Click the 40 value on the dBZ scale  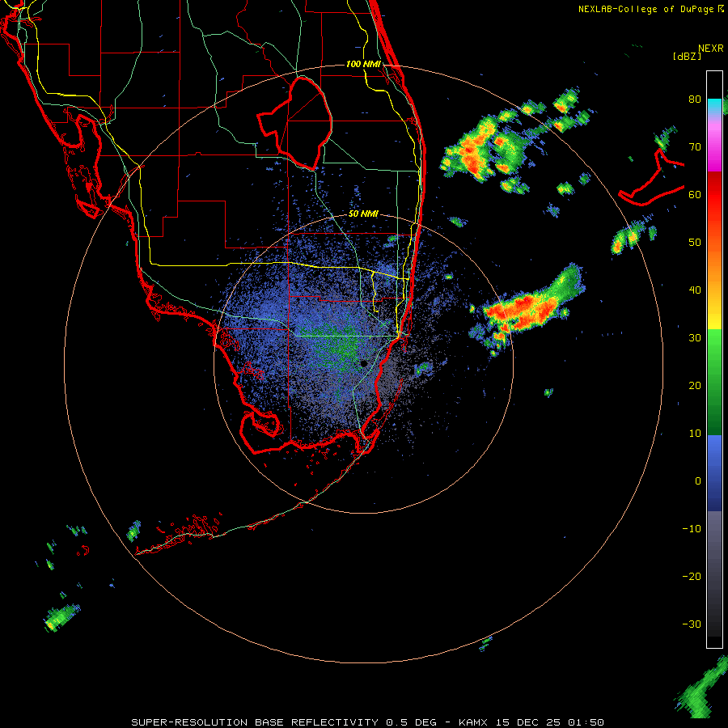[x=695, y=290]
